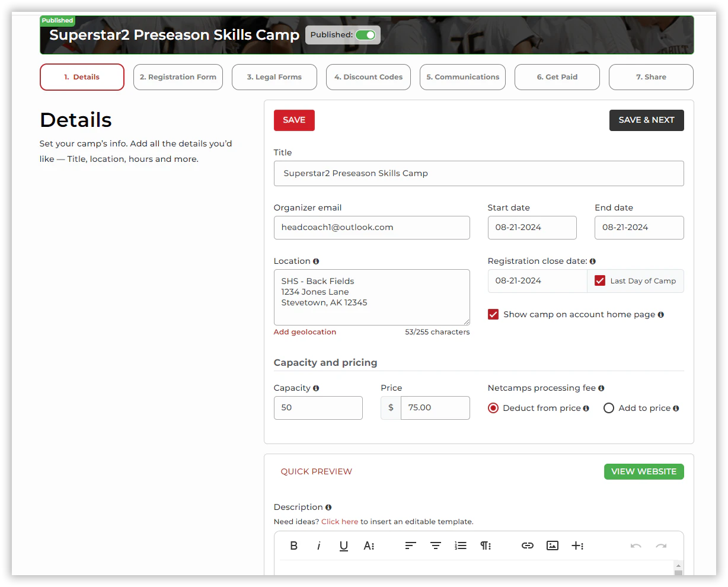Uncheck Last Day of Camp
This screenshot has height=587, width=728.
click(x=601, y=280)
